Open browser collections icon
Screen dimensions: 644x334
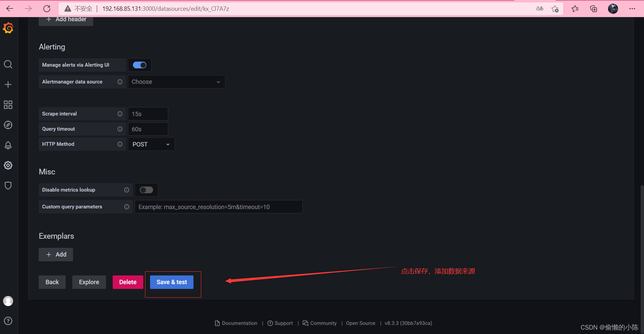pos(594,9)
